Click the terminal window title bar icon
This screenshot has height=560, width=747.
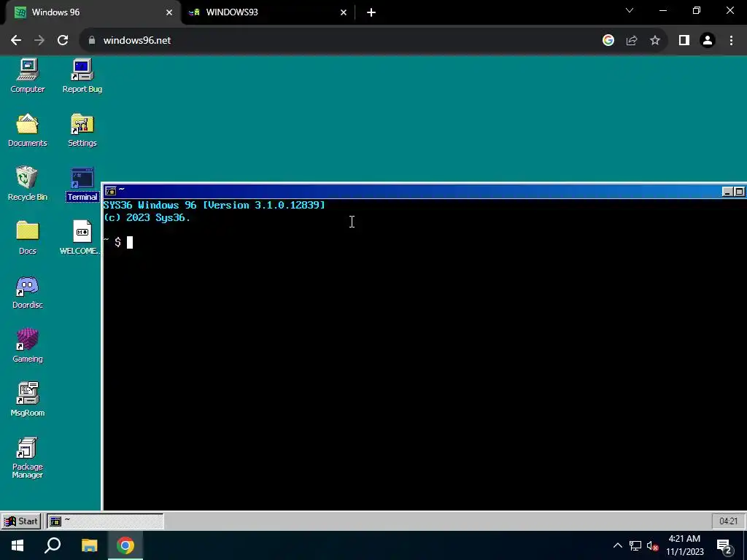coord(111,191)
